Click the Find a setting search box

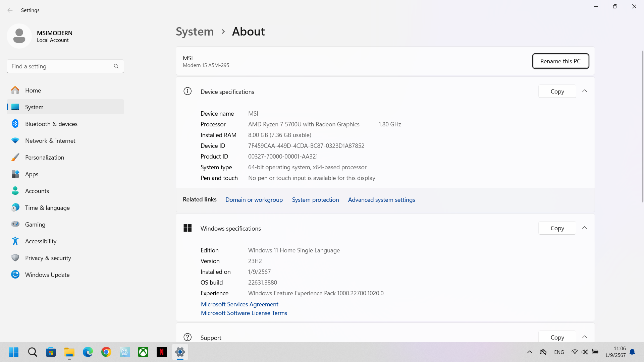[x=65, y=66]
